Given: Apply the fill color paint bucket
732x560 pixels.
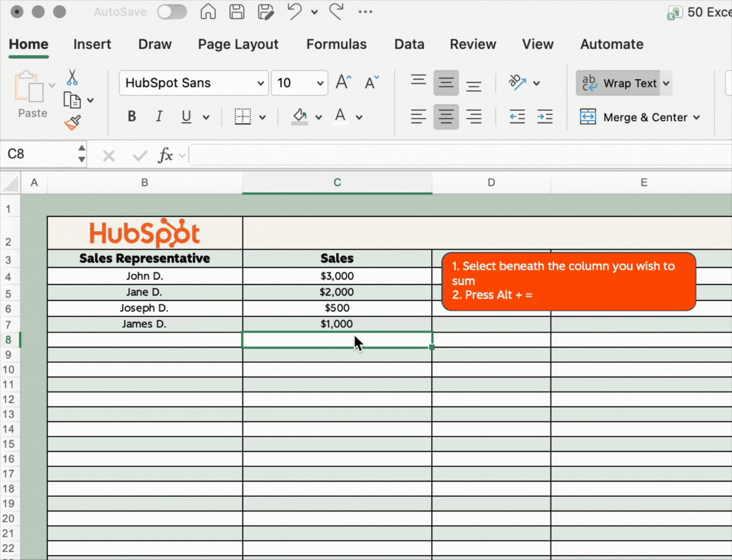Looking at the screenshot, I should tap(300, 116).
